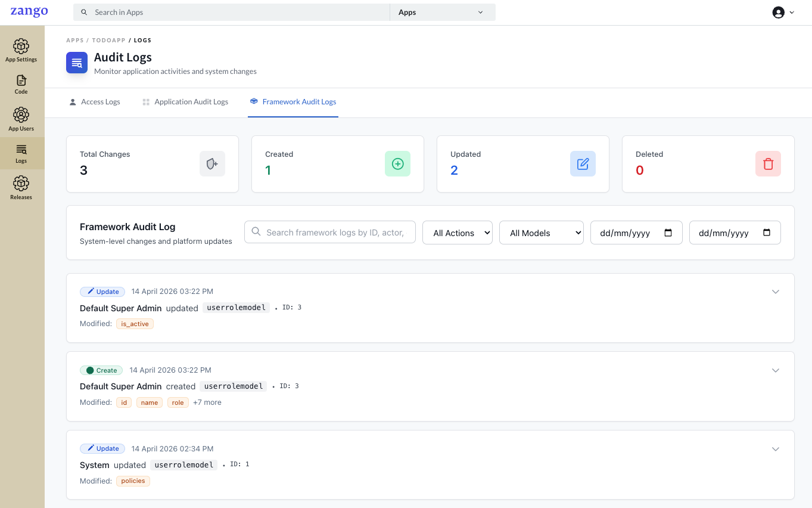Click the 'name' modified tag
This screenshot has width=812, height=508.
(x=150, y=402)
